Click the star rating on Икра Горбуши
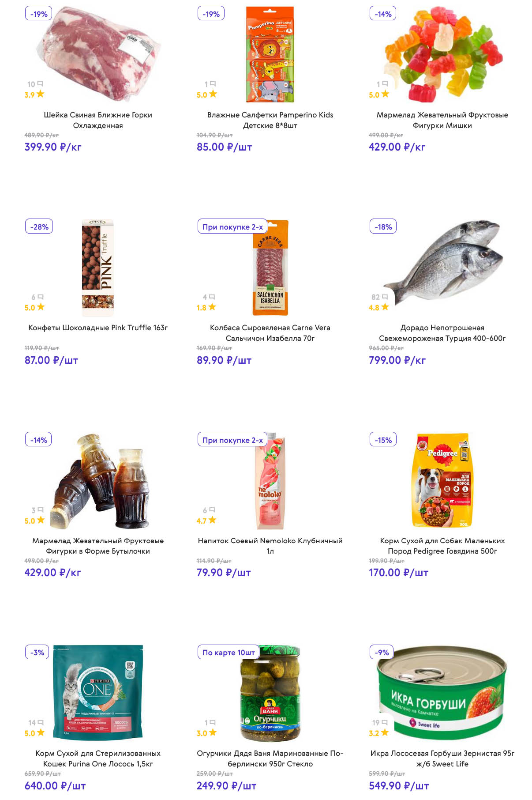The height and width of the screenshot is (800, 532). point(385,732)
